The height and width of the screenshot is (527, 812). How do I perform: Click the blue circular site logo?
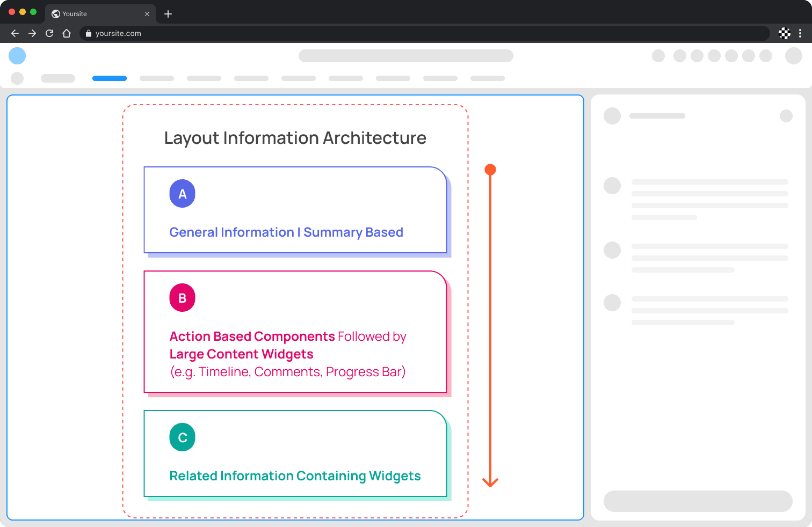pos(17,56)
